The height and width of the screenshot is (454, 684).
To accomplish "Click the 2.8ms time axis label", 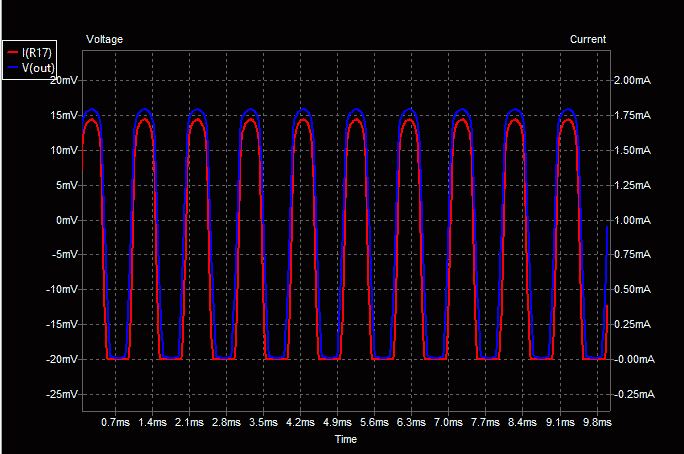I will [226, 422].
